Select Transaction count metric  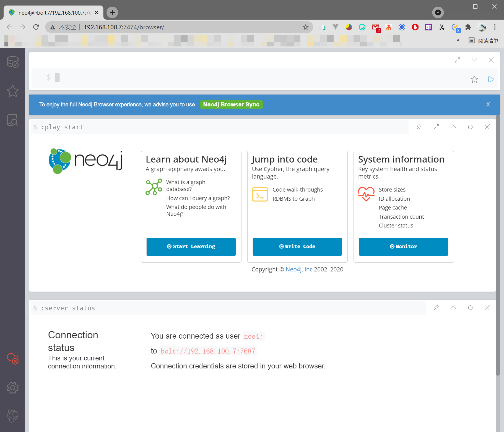pyautogui.click(x=401, y=217)
